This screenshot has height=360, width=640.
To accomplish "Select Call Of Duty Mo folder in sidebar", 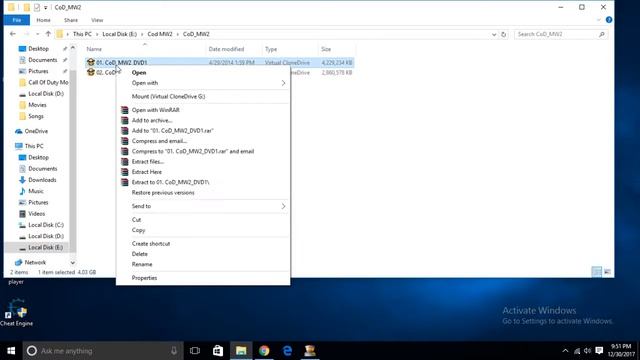I will coord(48,82).
